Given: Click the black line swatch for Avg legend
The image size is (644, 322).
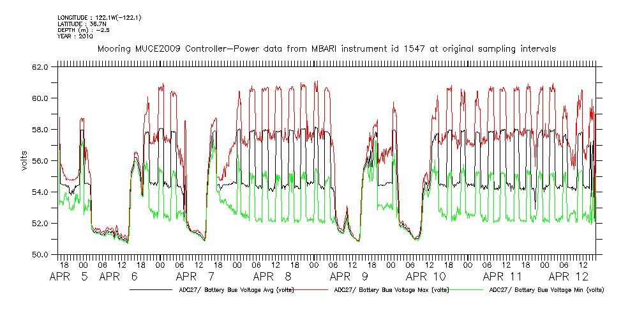Looking at the screenshot, I should 150,290.
